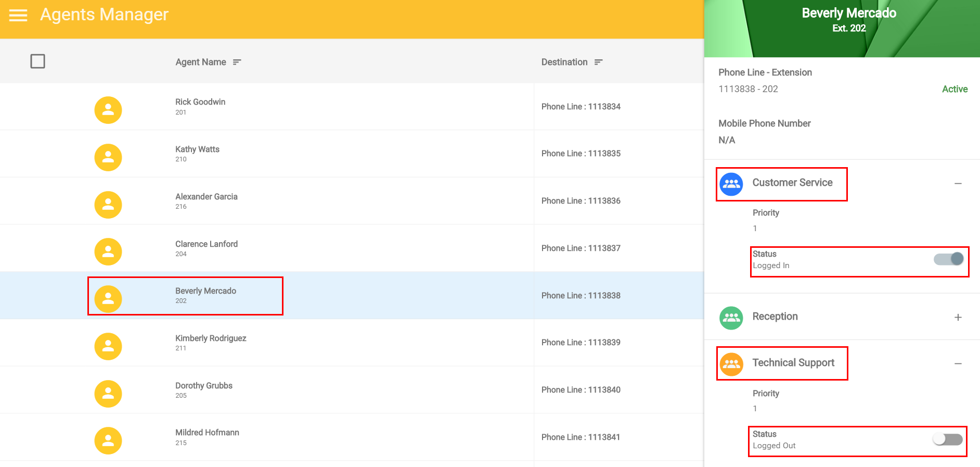Collapse the Technical Support section

pos(958,363)
